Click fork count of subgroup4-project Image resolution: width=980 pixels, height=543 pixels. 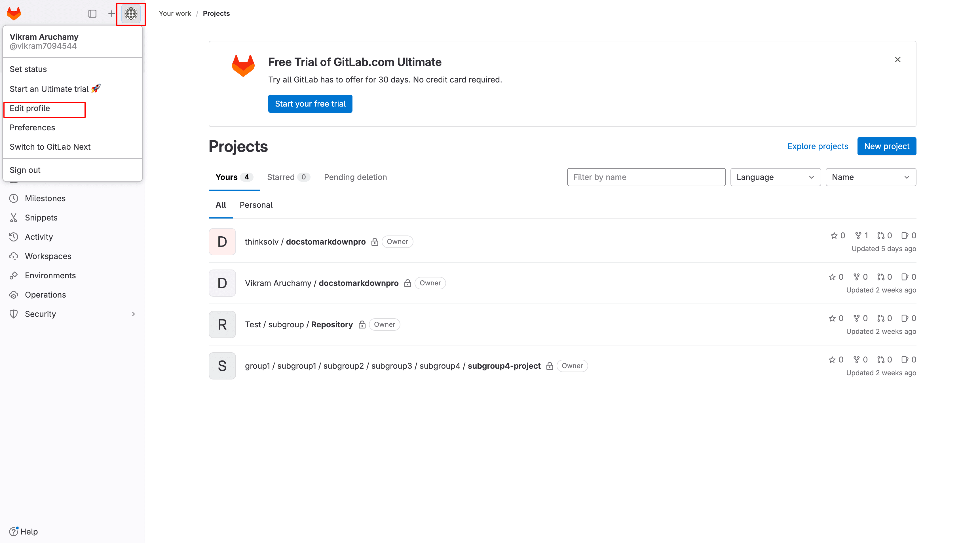click(x=860, y=360)
